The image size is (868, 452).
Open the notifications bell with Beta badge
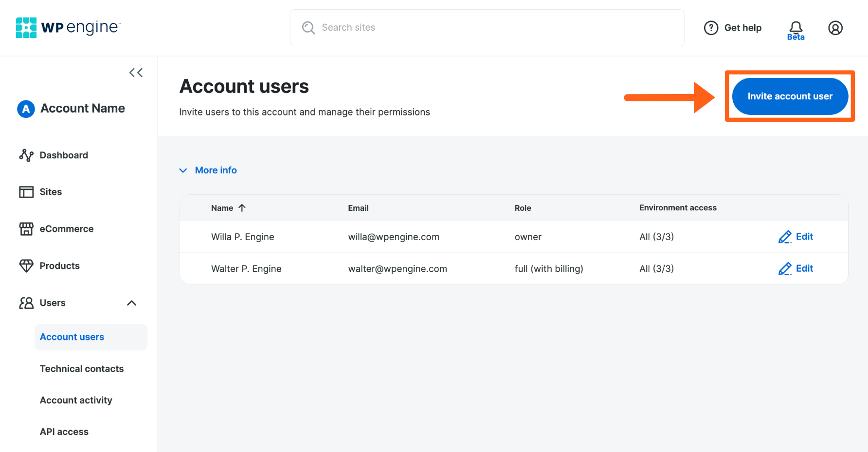(x=796, y=28)
